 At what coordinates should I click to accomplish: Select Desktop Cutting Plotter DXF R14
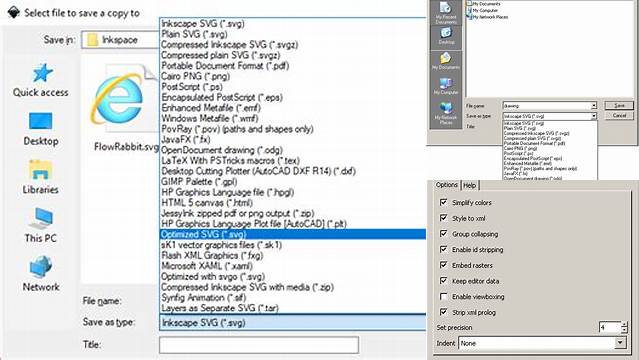[292, 171]
